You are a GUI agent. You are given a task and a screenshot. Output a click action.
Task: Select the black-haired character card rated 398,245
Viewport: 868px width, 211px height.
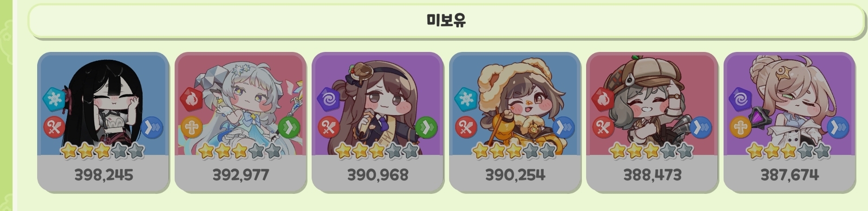coord(103,122)
